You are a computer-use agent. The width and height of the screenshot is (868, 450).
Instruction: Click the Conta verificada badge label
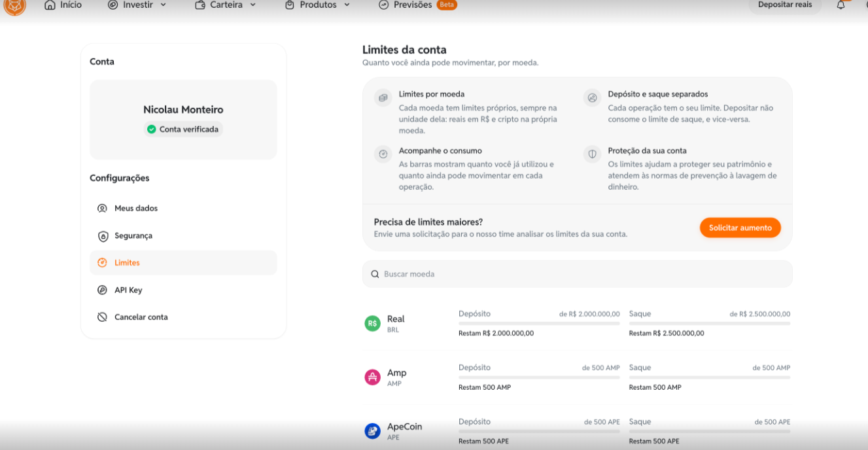tap(189, 130)
